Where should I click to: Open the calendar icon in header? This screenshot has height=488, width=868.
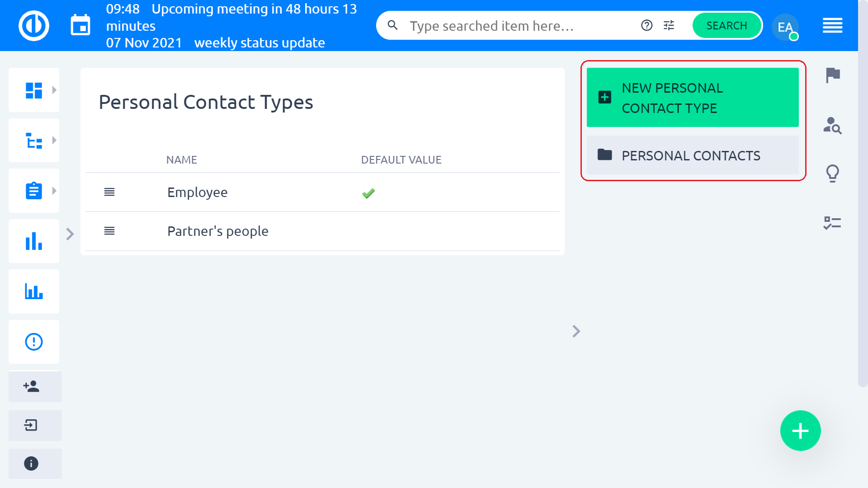coord(80,25)
